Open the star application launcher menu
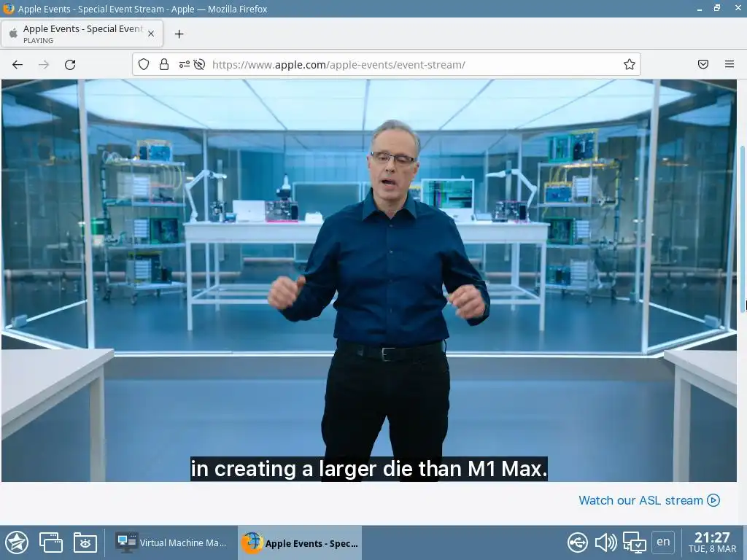Image resolution: width=747 pixels, height=560 pixels. point(17,542)
